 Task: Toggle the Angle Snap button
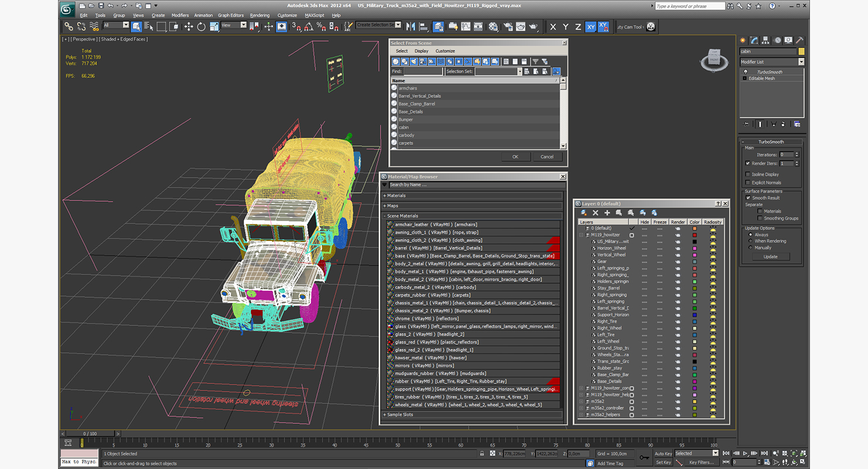(x=309, y=26)
